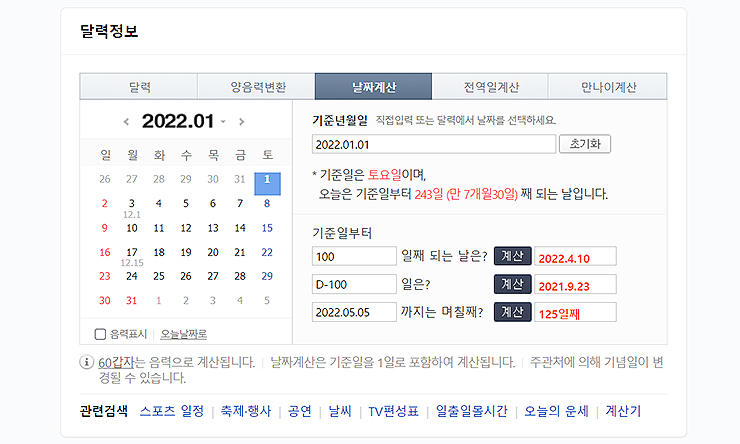Click the 2021.9.23 result field
Image resolution: width=740 pixels, height=444 pixels.
point(575,284)
